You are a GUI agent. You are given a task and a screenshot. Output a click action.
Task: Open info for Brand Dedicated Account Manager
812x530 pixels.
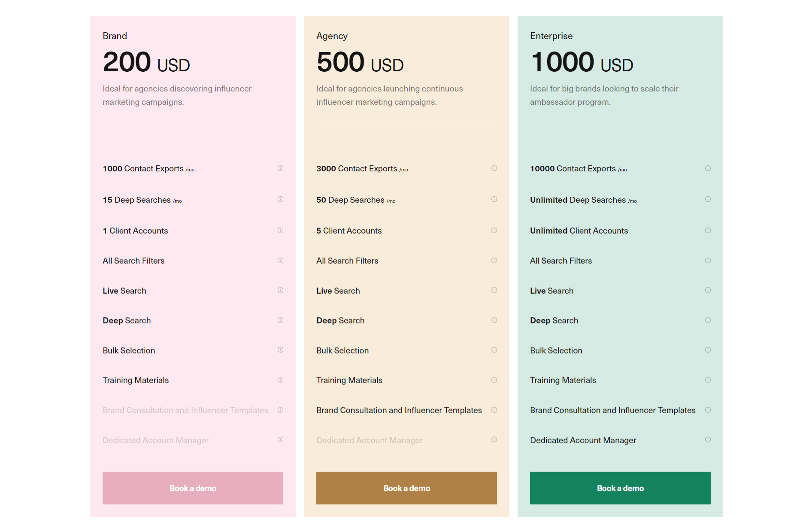(280, 439)
